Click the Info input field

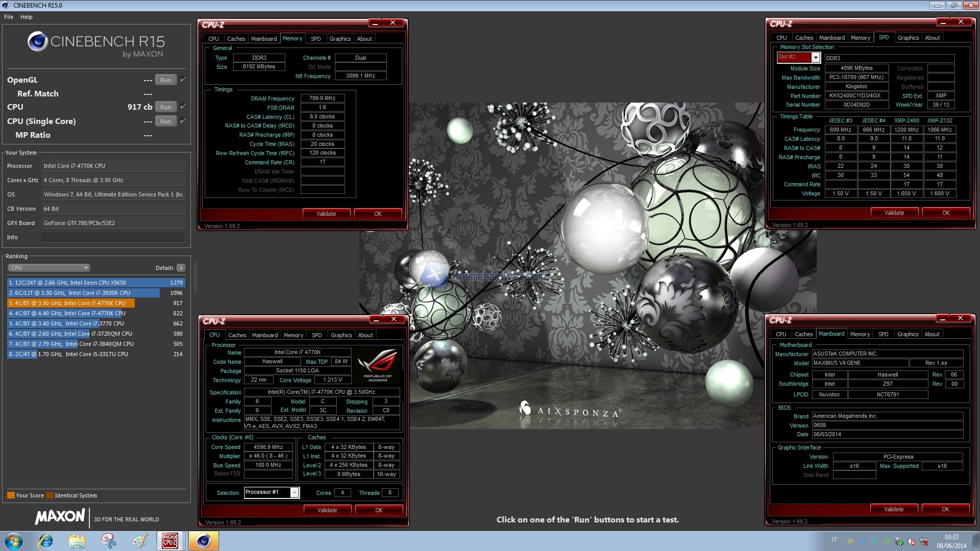tap(113, 237)
